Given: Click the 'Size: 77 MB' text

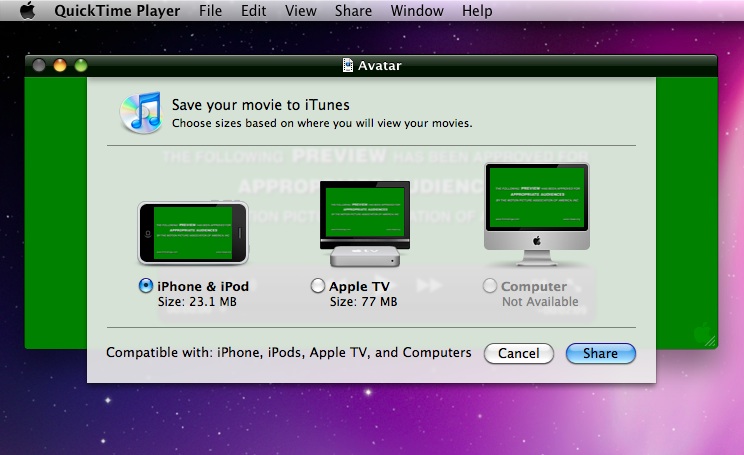Looking at the screenshot, I should click(x=363, y=302).
